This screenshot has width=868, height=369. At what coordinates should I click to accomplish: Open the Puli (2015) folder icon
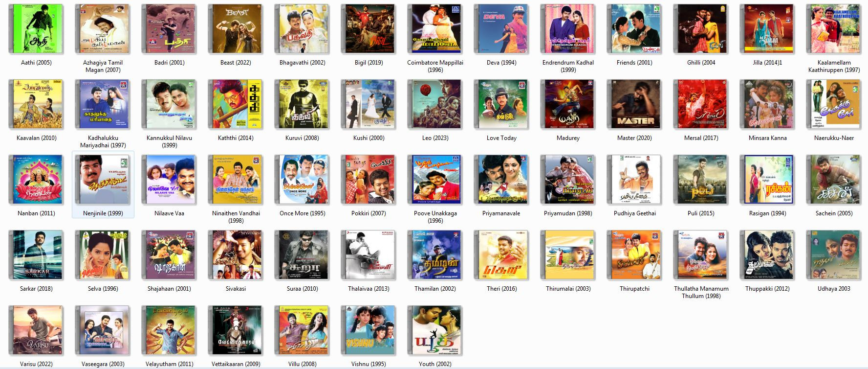coord(701,180)
